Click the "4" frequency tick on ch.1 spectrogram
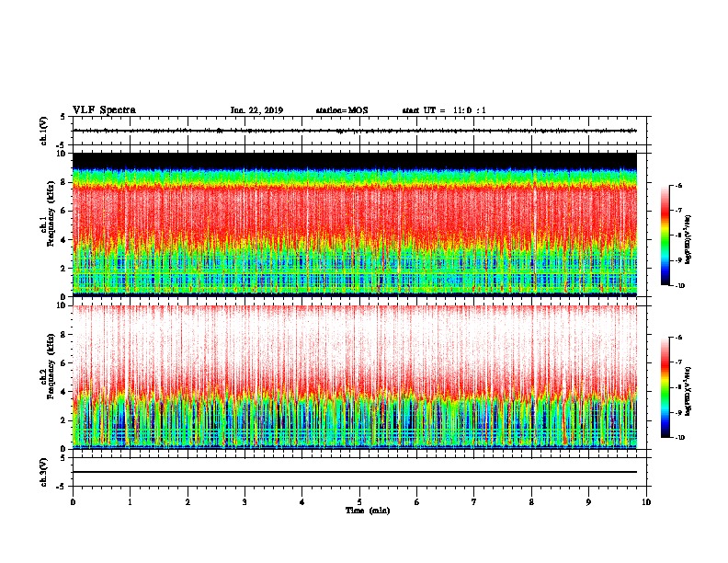The image size is (728, 563). [x=63, y=240]
